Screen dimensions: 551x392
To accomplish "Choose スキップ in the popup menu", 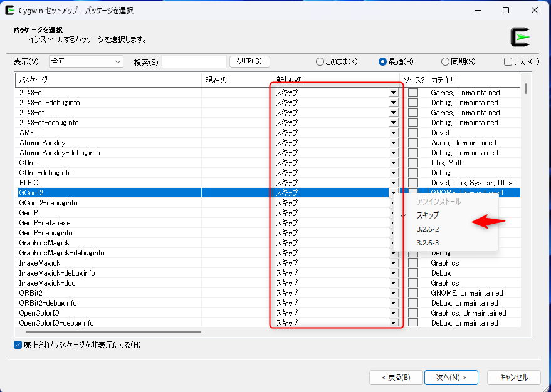I will [x=428, y=215].
